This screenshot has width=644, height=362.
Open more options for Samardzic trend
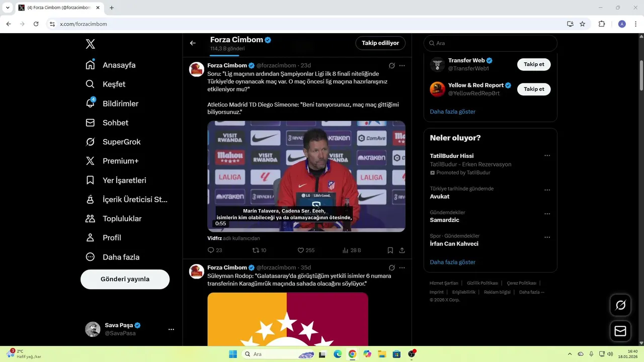point(547,214)
